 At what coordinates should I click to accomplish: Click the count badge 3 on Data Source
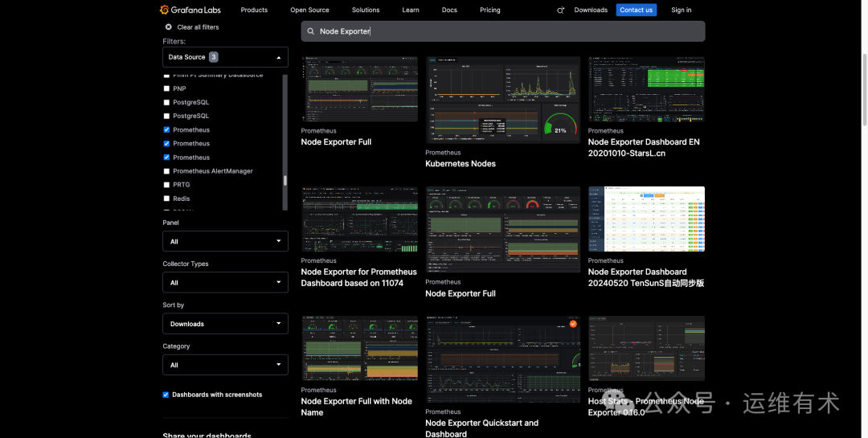pos(213,57)
